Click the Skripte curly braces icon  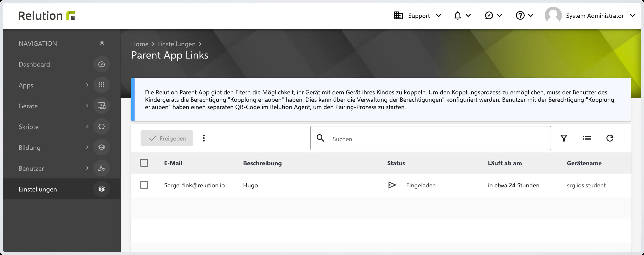pyautogui.click(x=102, y=127)
